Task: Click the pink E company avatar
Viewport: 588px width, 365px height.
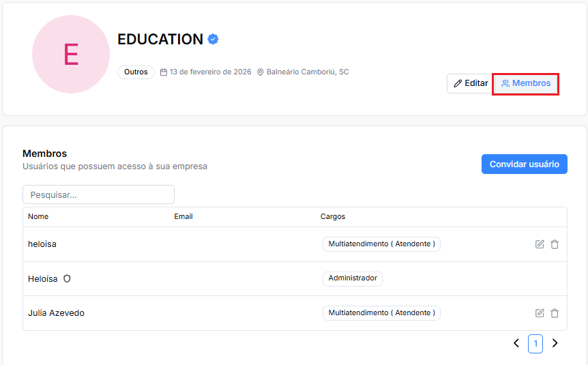Action: 71,55
